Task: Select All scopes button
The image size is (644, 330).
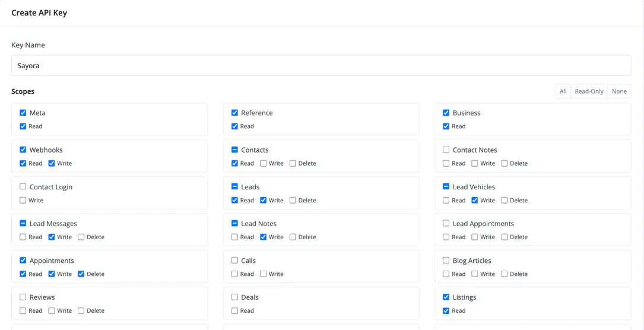Action: [x=563, y=91]
